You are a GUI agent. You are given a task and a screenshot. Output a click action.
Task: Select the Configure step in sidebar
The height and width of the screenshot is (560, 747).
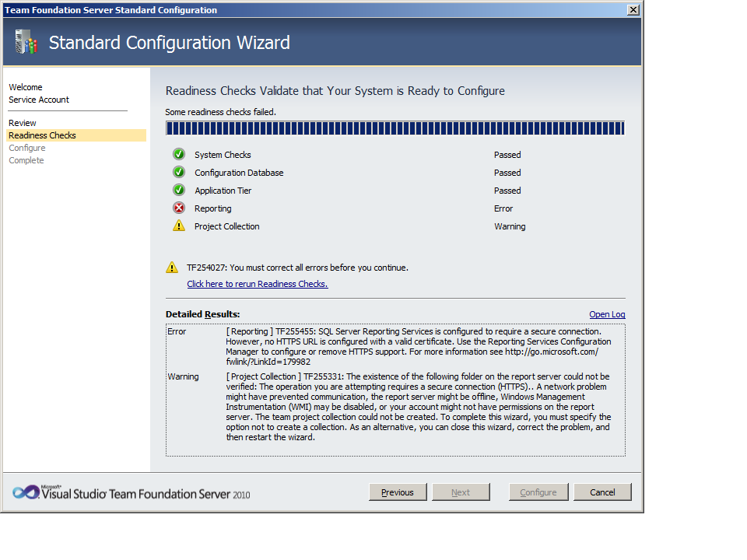coord(27,148)
